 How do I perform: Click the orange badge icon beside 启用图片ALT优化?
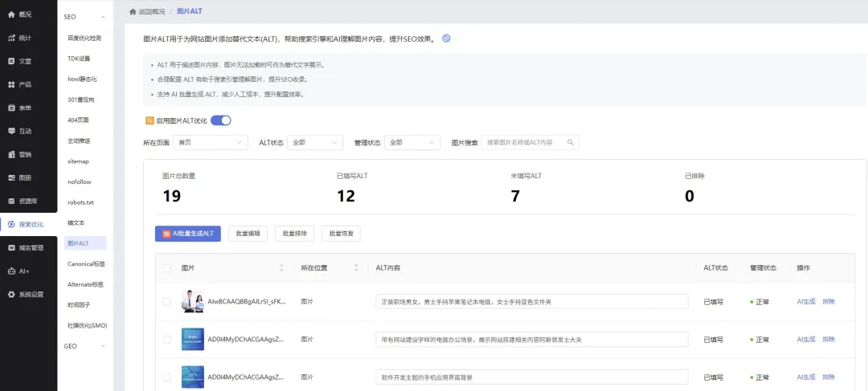[149, 120]
